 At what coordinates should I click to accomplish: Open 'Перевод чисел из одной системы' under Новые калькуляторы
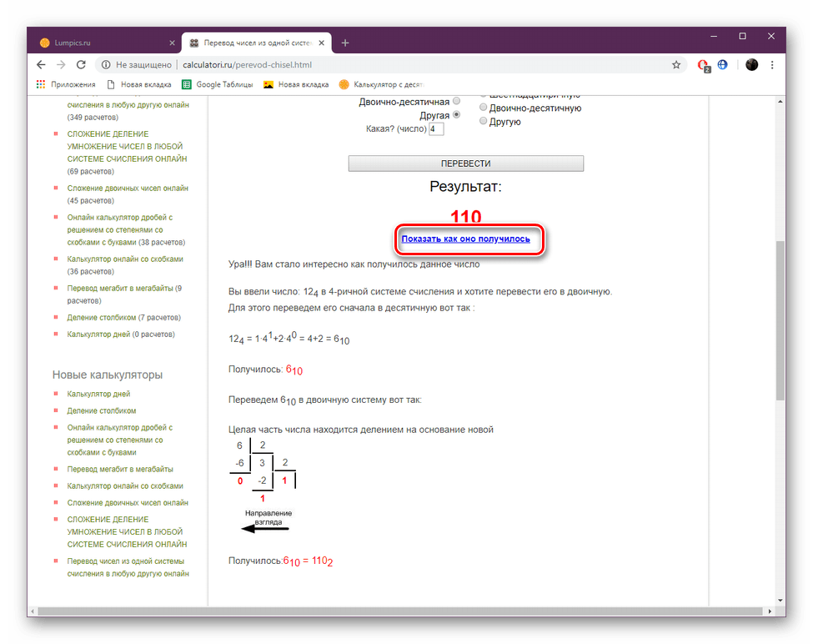click(128, 567)
